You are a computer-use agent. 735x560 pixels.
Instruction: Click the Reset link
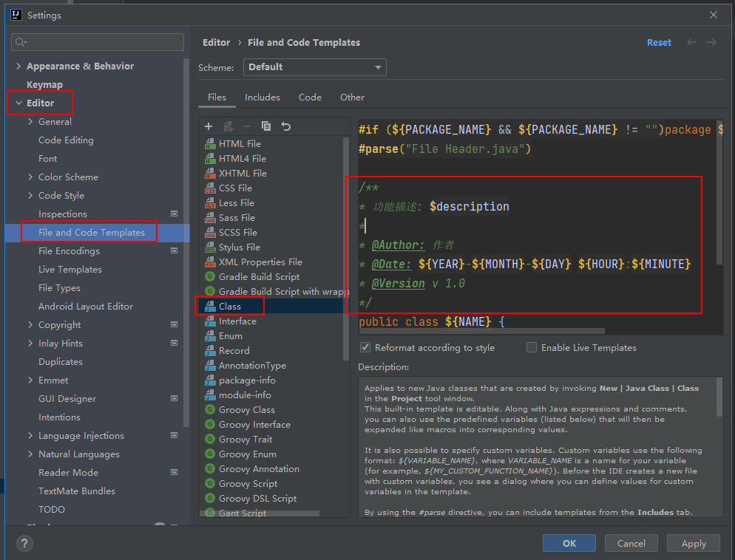pyautogui.click(x=659, y=43)
